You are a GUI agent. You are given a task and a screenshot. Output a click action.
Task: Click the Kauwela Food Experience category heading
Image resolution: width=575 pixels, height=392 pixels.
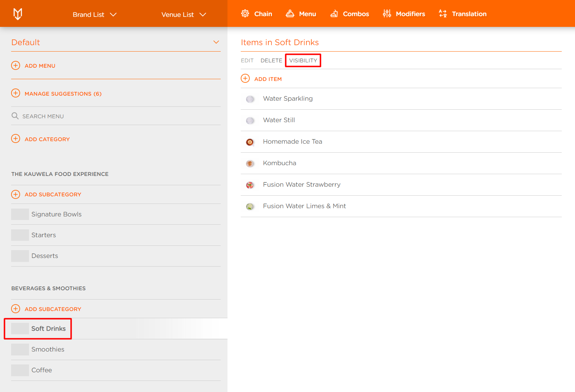(x=60, y=174)
